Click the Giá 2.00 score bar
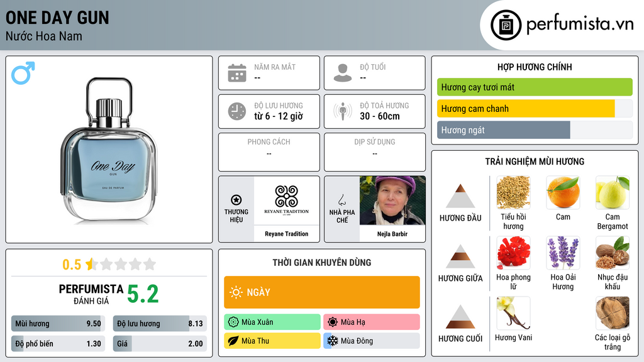Viewport: 644px width, 362px height. (160, 344)
